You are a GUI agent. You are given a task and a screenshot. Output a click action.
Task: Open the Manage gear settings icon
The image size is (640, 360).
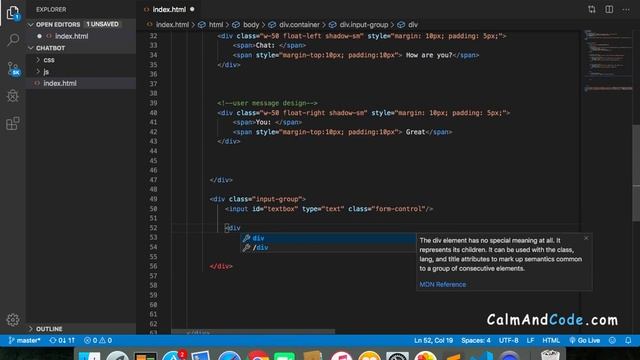pyautogui.click(x=13, y=320)
